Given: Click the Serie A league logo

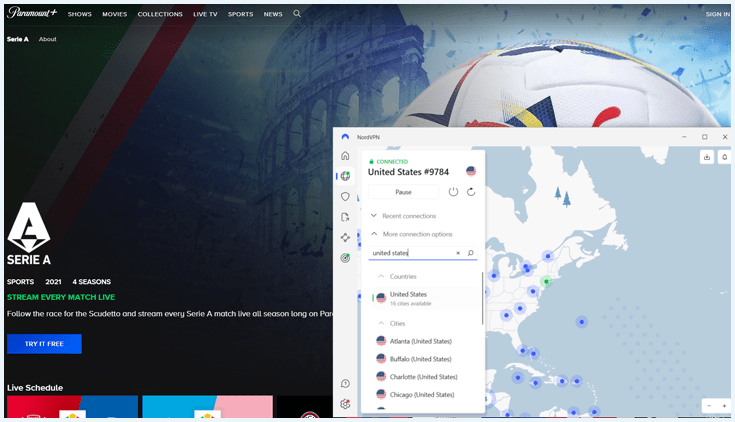Looking at the screenshot, I should point(29,234).
